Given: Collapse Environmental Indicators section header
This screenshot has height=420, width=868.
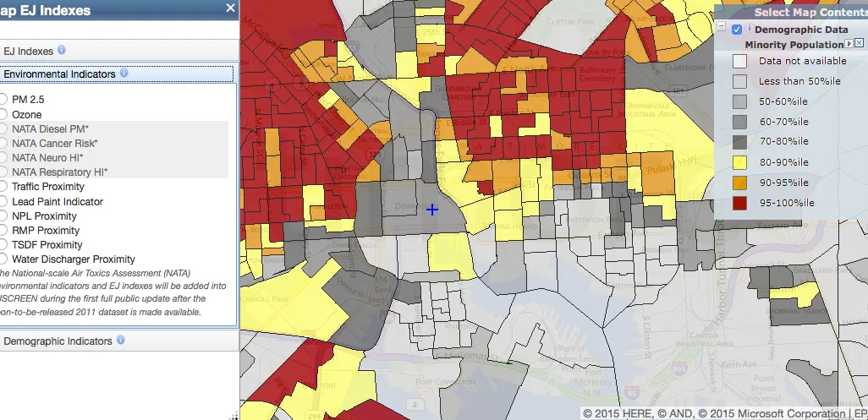Looking at the screenshot, I should point(59,74).
